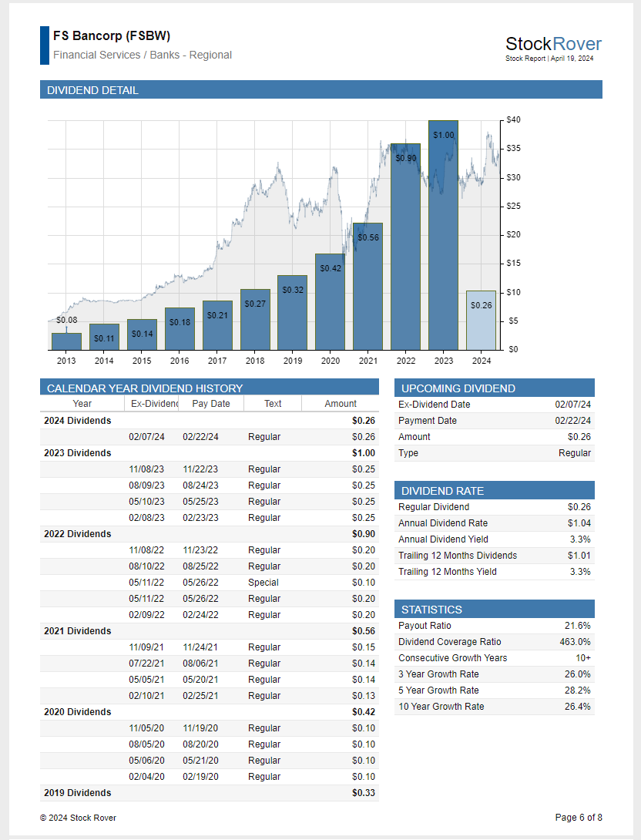This screenshot has width=641, height=840.
Task: Click ex-dividend date 11/05/20
Action: point(146,728)
